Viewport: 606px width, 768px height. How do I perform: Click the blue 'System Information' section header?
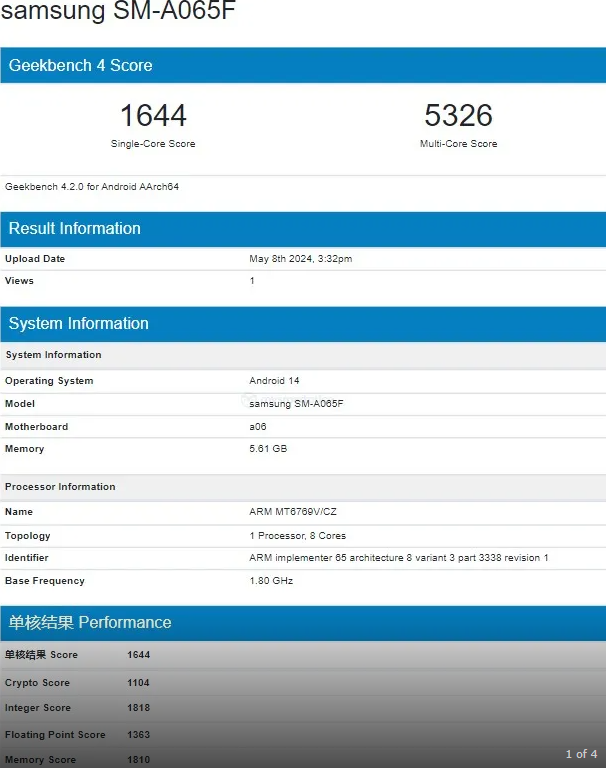[x=303, y=324]
